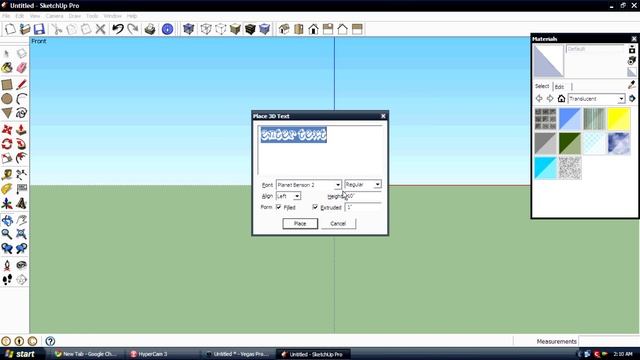
Task: Click the Open file folder icon
Action: (25, 29)
